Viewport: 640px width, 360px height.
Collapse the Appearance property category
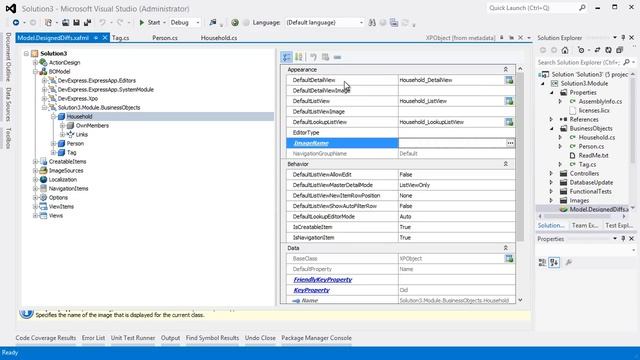[x=505, y=70]
